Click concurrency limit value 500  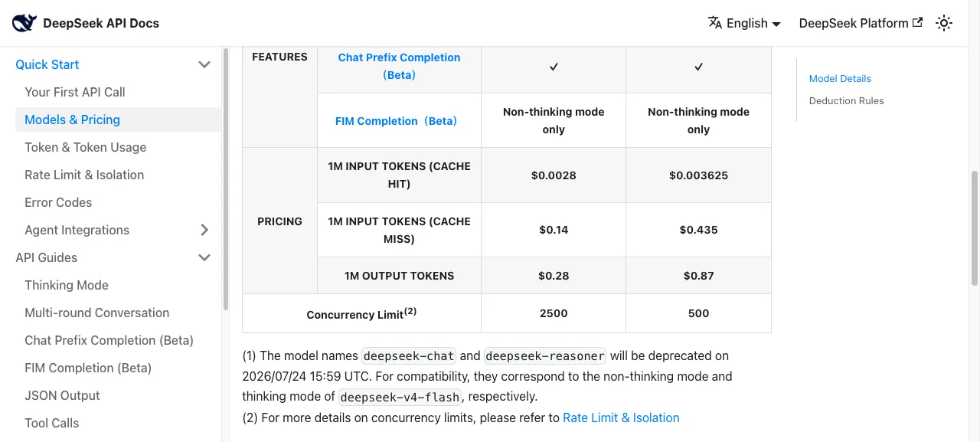click(x=698, y=313)
